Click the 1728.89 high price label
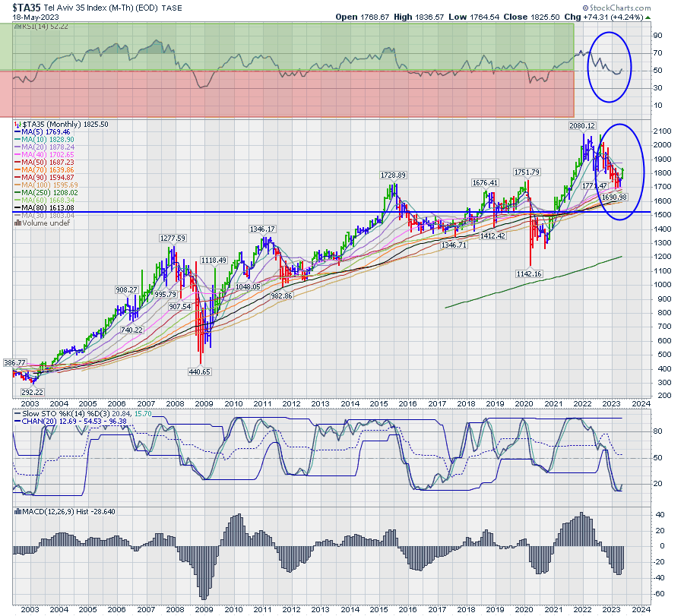 pos(396,175)
